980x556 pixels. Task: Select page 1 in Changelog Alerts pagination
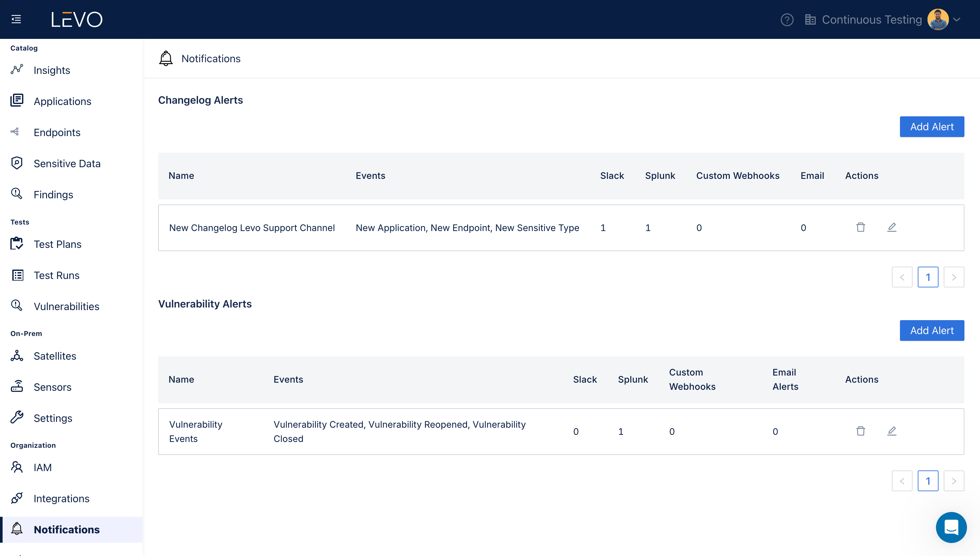[x=928, y=277]
